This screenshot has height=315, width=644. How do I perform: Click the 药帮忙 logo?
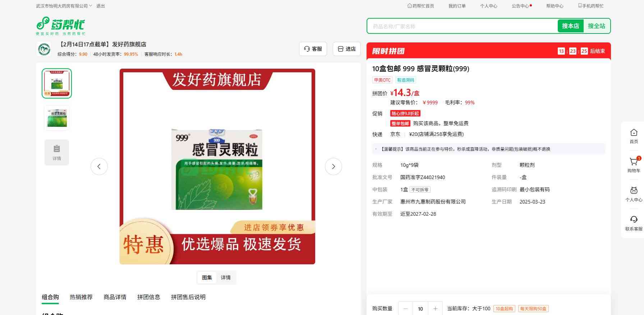[60, 26]
